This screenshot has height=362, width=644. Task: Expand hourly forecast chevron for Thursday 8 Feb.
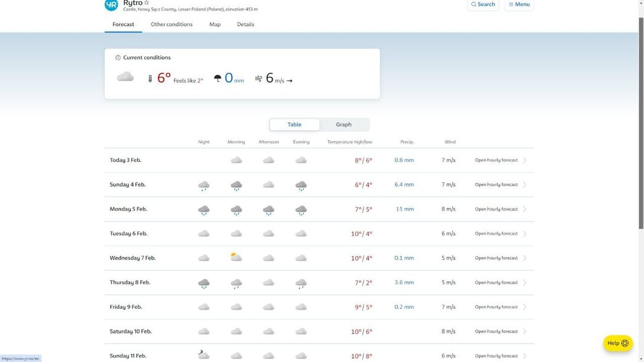pos(525,282)
